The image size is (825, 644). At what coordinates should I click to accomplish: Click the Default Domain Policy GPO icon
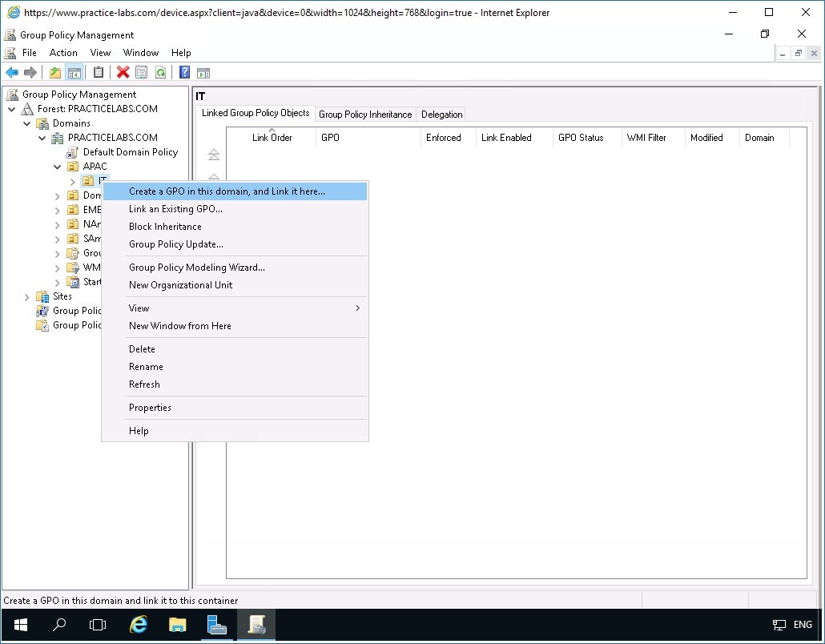coord(73,152)
